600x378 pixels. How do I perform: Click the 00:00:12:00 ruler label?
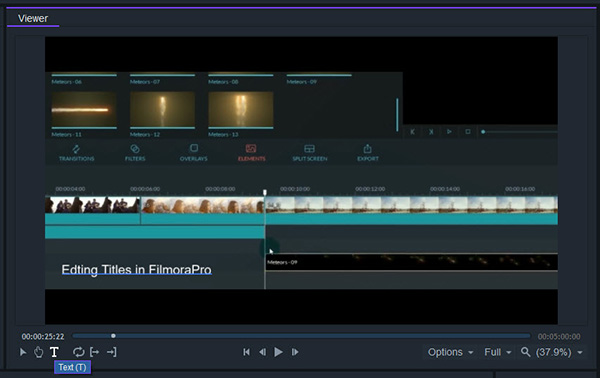click(370, 189)
